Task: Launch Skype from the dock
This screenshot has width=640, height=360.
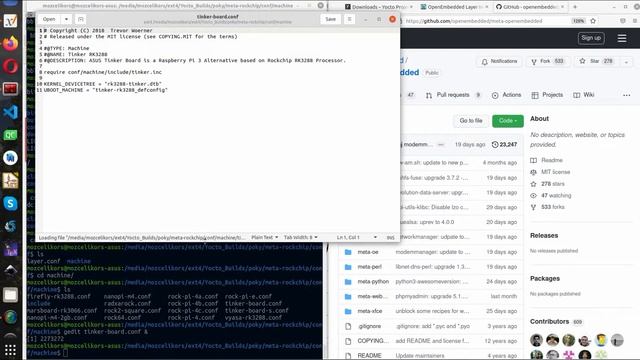Action: coord(11,203)
